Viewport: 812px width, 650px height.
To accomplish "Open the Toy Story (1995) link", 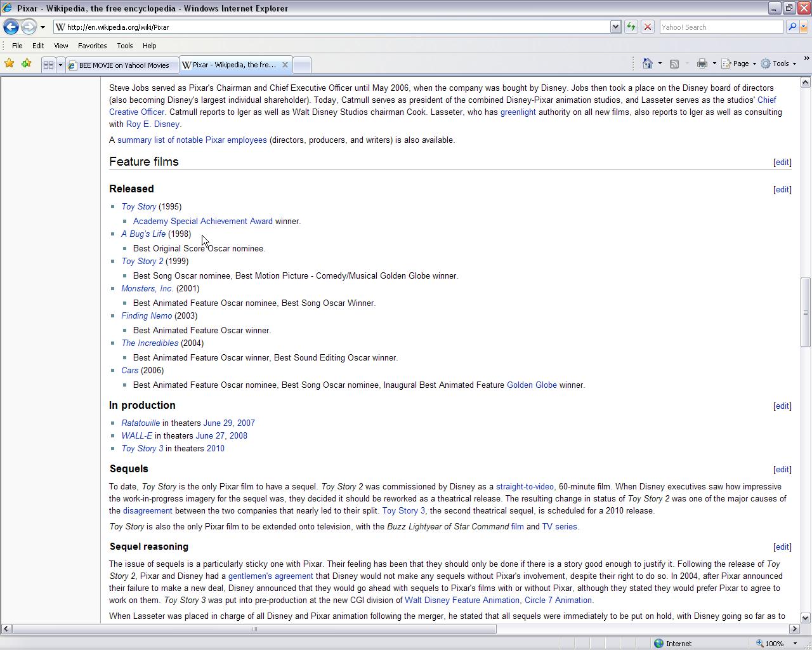I will (139, 207).
